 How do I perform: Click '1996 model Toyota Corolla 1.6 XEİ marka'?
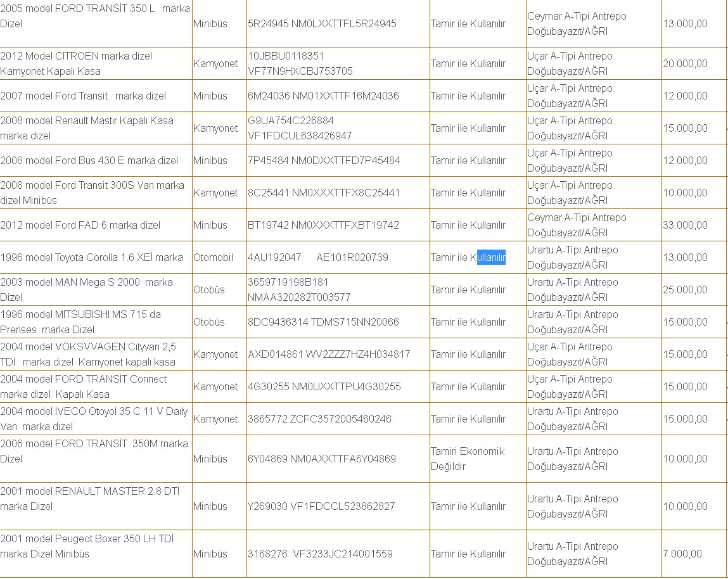91,258
